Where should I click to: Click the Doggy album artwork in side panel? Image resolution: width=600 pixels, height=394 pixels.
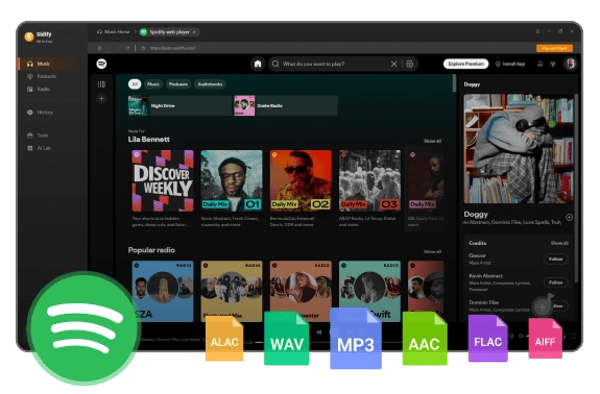point(518,148)
